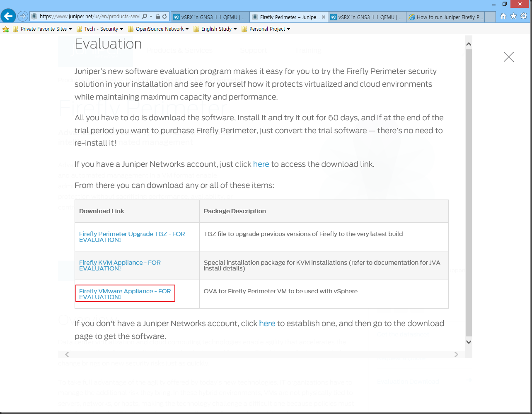Open the browser Home icon
The image size is (532, 414).
503,16
